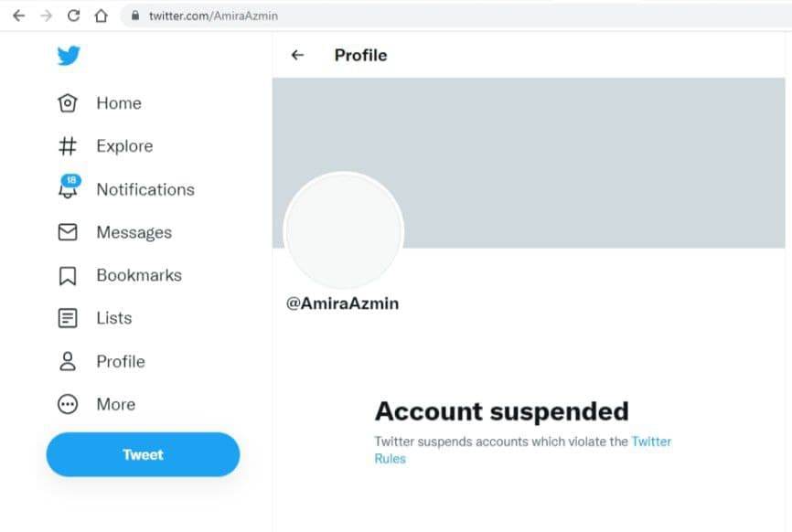Click the empty profile avatar circle
The width and height of the screenshot is (792, 532).
point(344,231)
